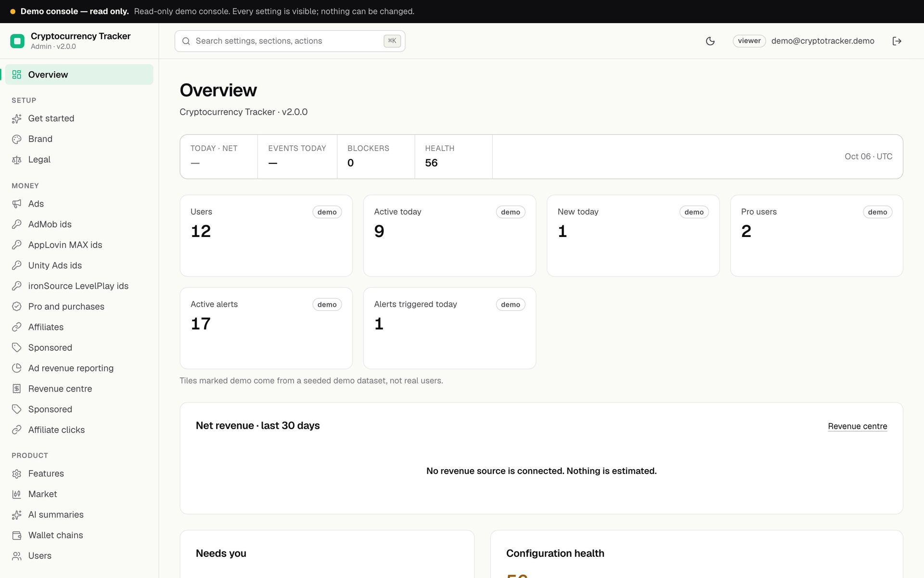924x578 pixels.
Task: Click the Needs you card heading
Action: click(221, 553)
